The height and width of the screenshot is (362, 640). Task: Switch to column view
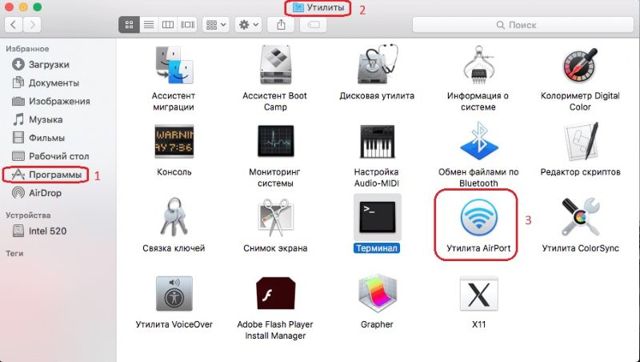(168, 25)
